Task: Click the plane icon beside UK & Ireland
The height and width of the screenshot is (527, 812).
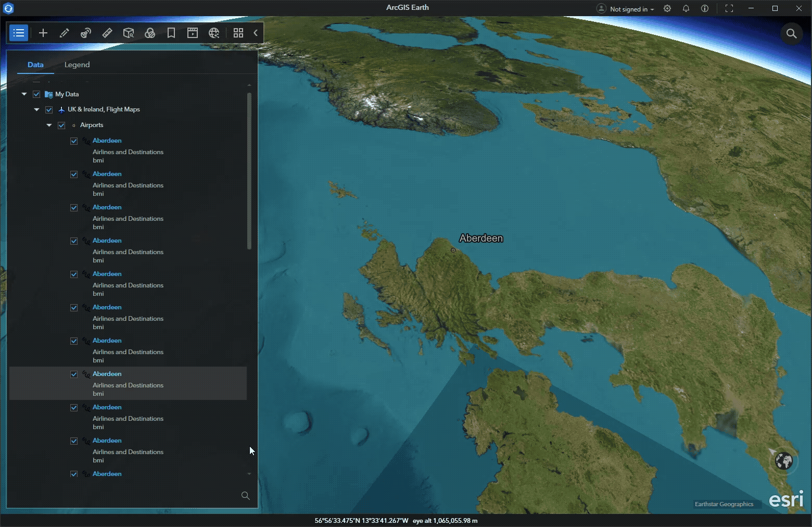Action: [61, 109]
